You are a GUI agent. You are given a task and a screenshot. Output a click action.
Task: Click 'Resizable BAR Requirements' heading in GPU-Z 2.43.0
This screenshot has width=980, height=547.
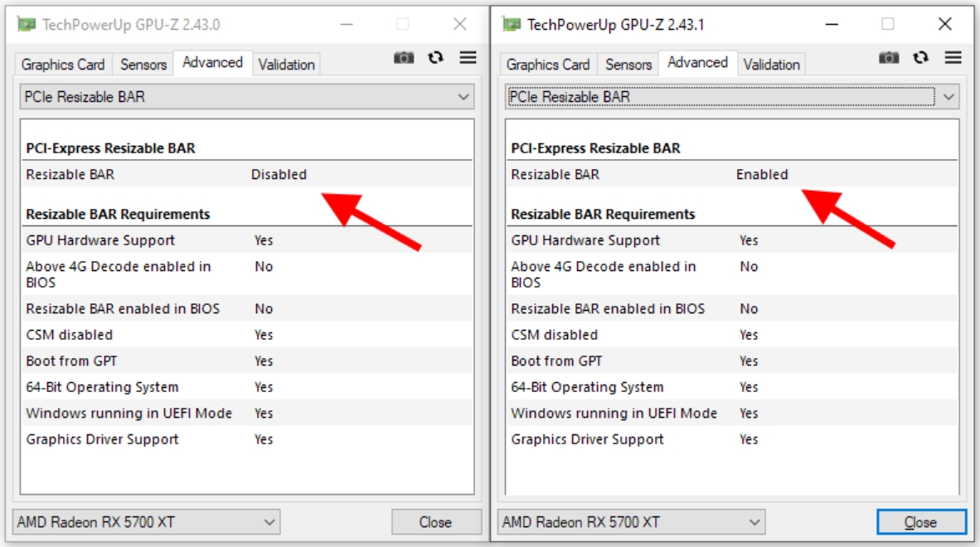click(118, 214)
